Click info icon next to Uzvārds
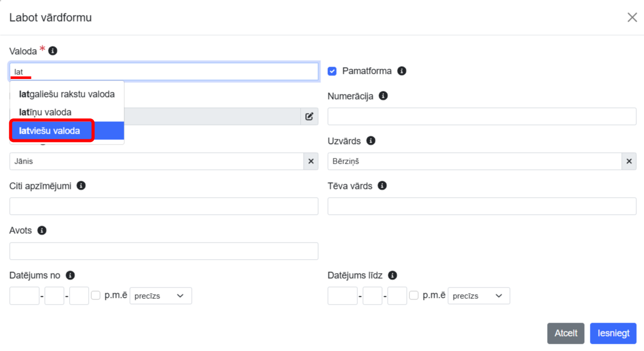644x351 pixels. tap(371, 141)
